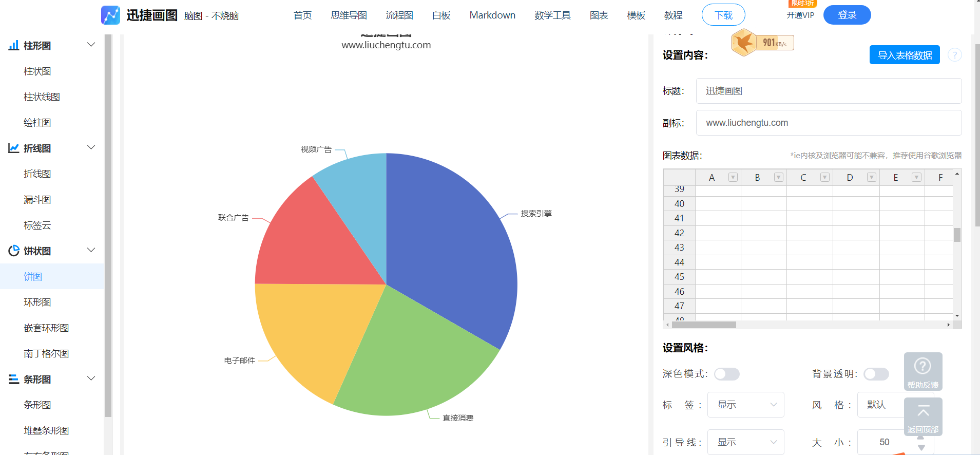Go to 首页 in top navigation
Screen dimensions: 980x455
pyautogui.click(x=302, y=15)
